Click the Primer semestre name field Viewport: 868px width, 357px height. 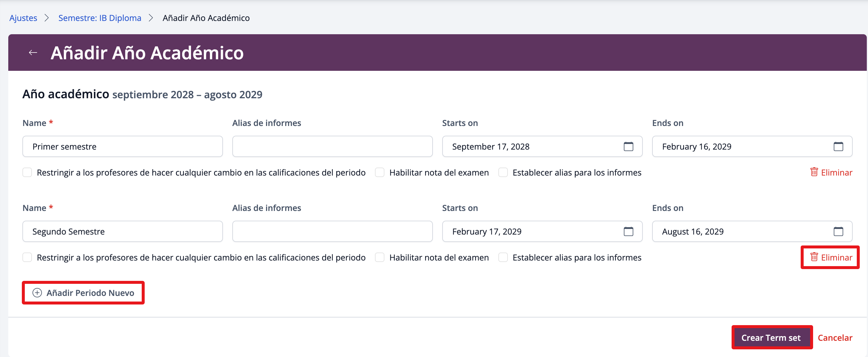click(x=122, y=147)
